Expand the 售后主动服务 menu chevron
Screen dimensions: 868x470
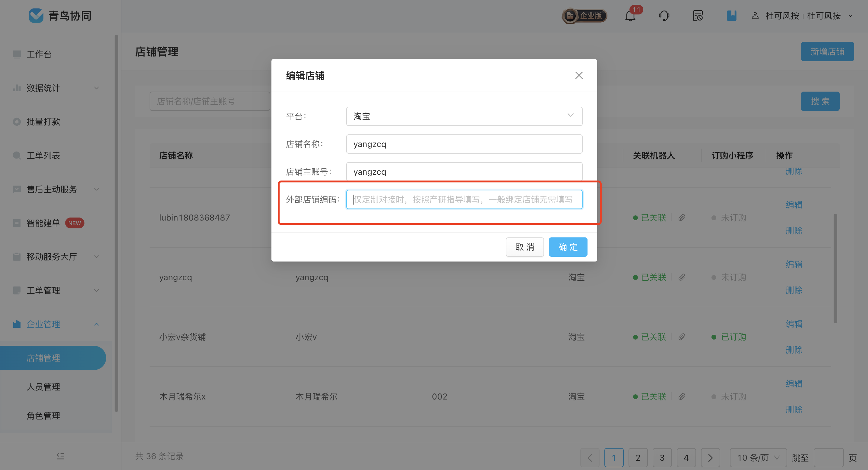coord(97,189)
